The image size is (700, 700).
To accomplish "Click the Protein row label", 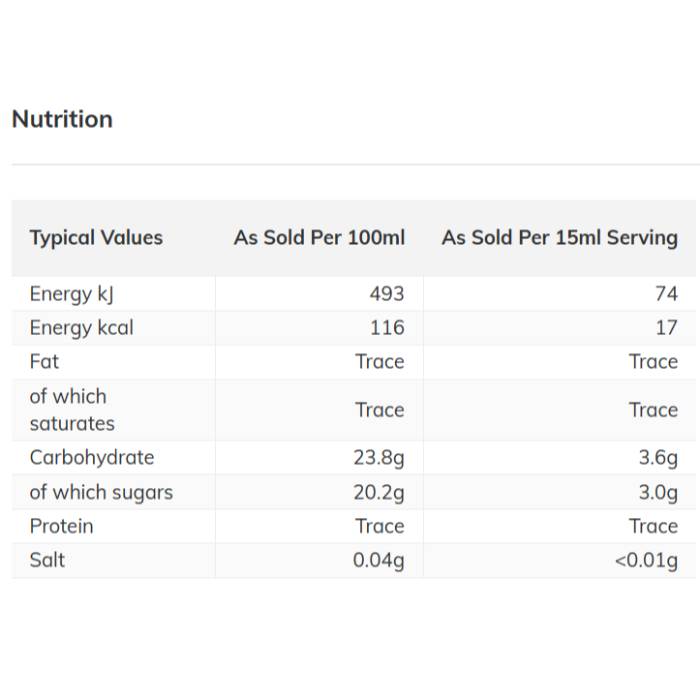I will (61, 526).
